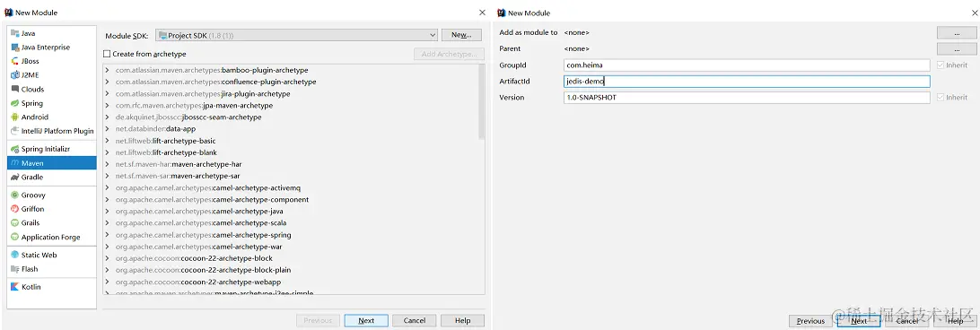Viewport: 980px width, 330px height.
Task: Select the Android robot icon
Action: point(15,117)
